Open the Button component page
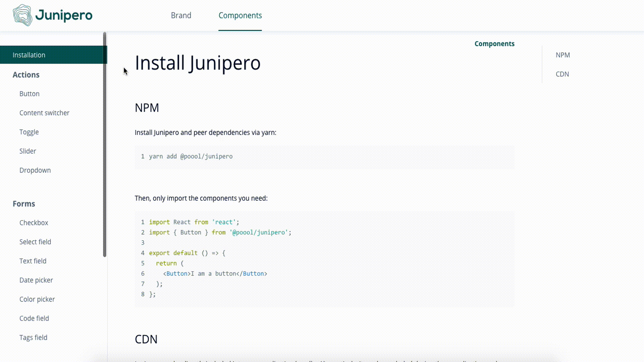Image resolution: width=644 pixels, height=362 pixels. (x=30, y=94)
